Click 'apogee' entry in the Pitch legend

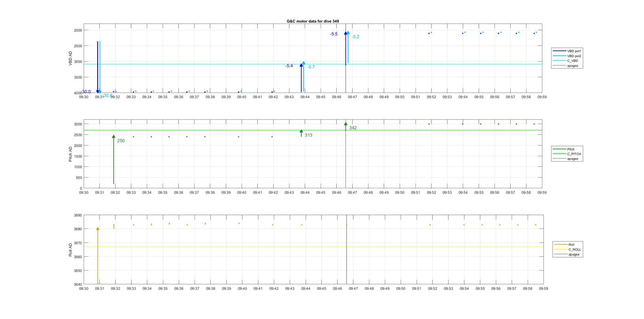coord(566,159)
